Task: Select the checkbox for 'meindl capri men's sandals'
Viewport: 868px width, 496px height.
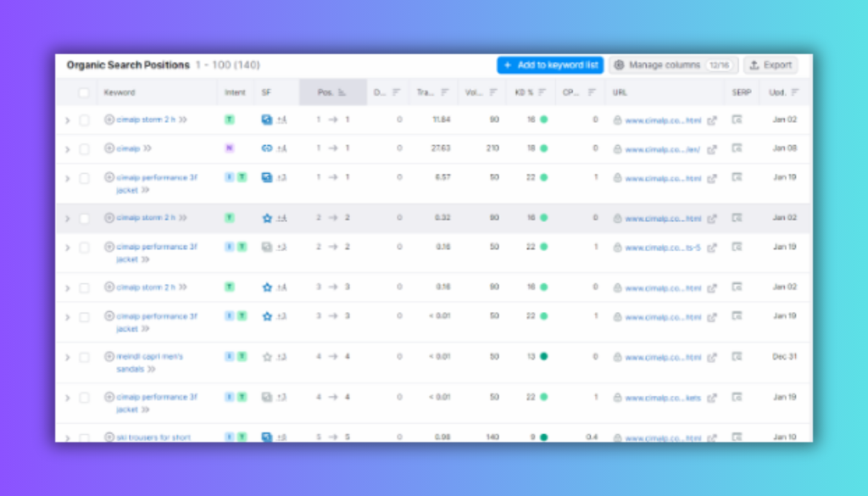Action: pos(84,357)
